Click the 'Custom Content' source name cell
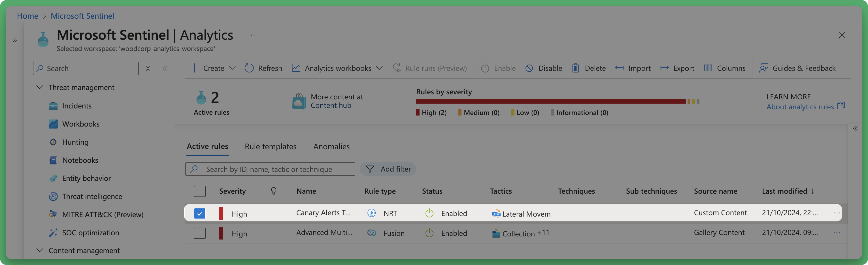The image size is (868, 265). [720, 212]
